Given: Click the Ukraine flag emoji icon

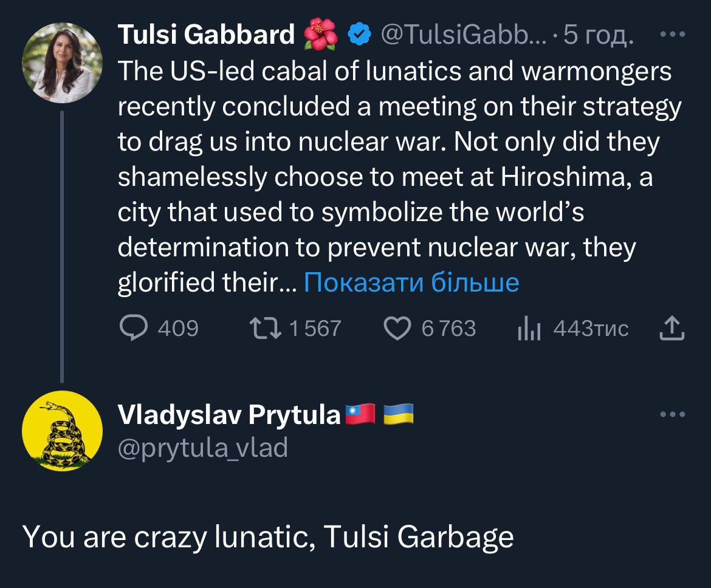Looking at the screenshot, I should [x=399, y=414].
